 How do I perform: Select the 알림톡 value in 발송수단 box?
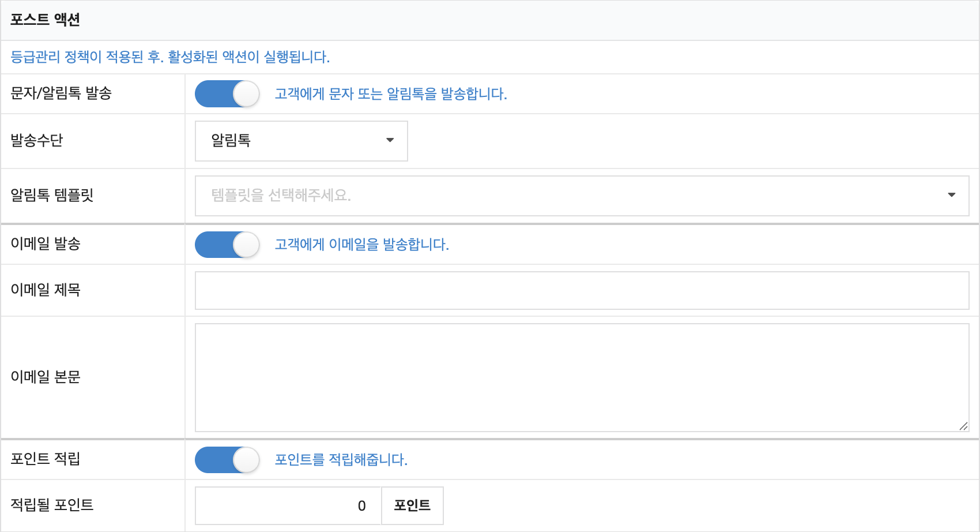pyautogui.click(x=231, y=140)
